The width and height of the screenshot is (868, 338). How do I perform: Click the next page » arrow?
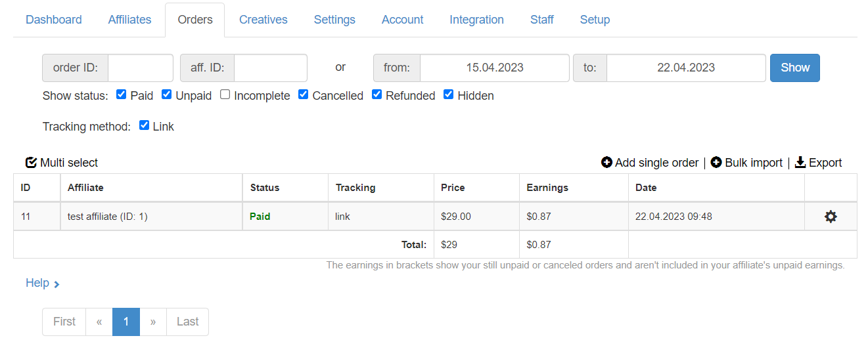tap(153, 322)
